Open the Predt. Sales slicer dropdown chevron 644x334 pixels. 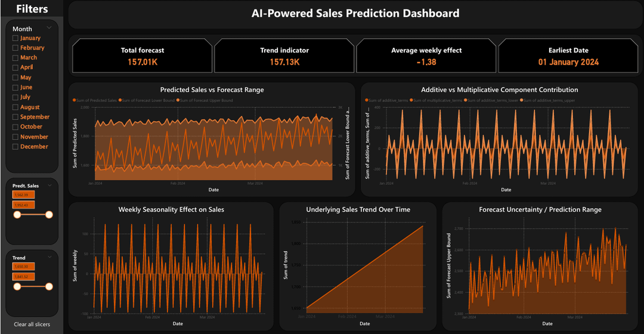coord(49,185)
